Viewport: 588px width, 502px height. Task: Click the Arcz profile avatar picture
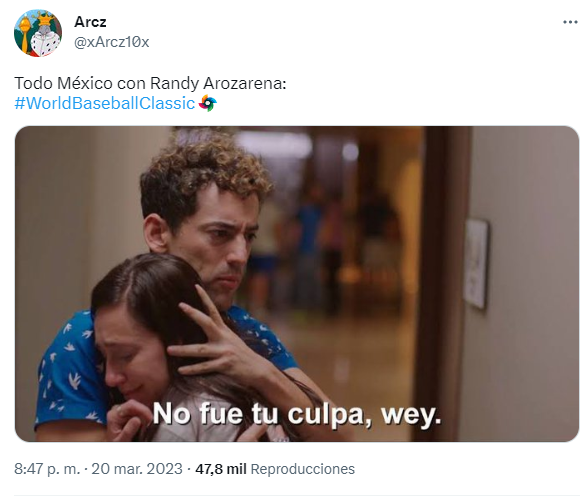pyautogui.click(x=38, y=33)
